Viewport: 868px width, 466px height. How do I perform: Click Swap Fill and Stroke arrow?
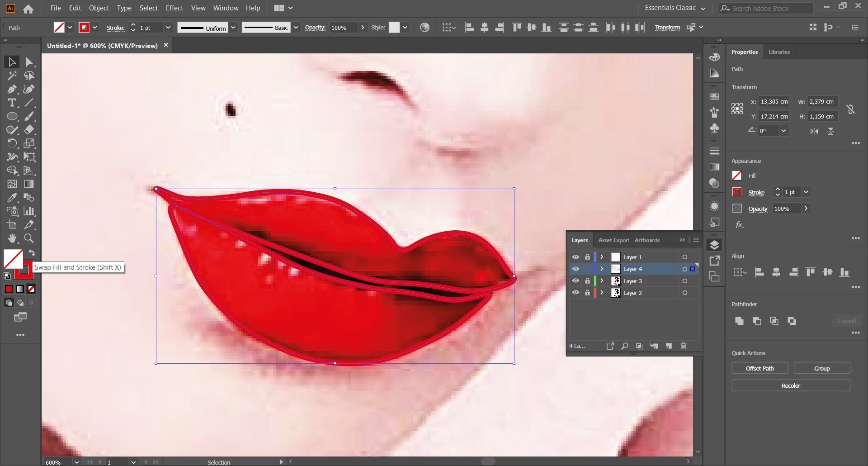pos(32,253)
